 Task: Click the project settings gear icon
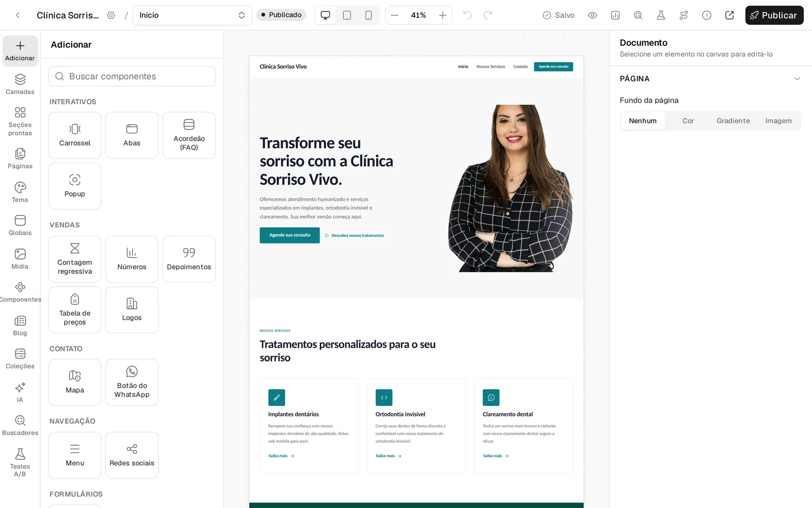pyautogui.click(x=111, y=15)
